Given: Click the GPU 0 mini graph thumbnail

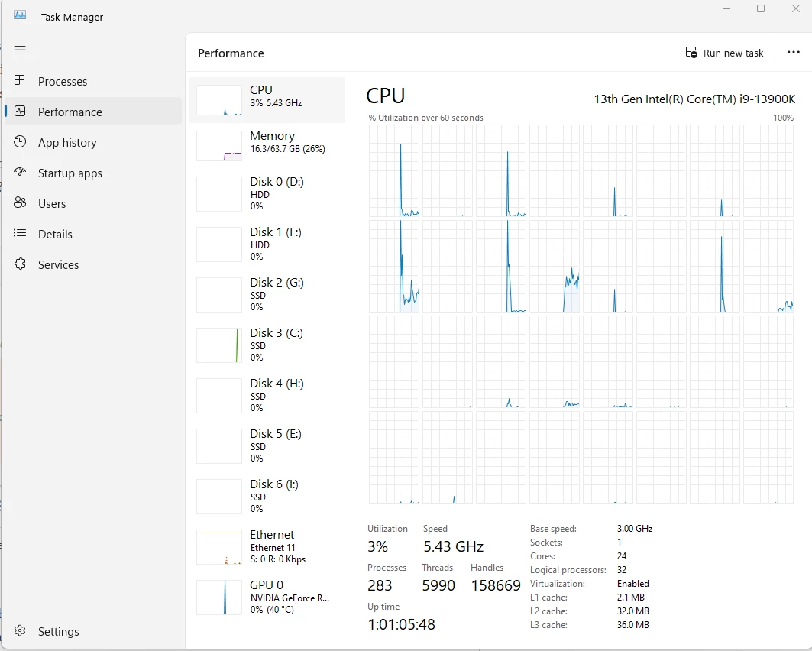Looking at the screenshot, I should (219, 597).
